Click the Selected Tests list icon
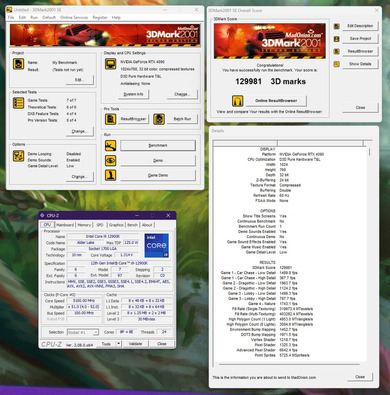Screen dimensions: 390x395 tap(18, 103)
